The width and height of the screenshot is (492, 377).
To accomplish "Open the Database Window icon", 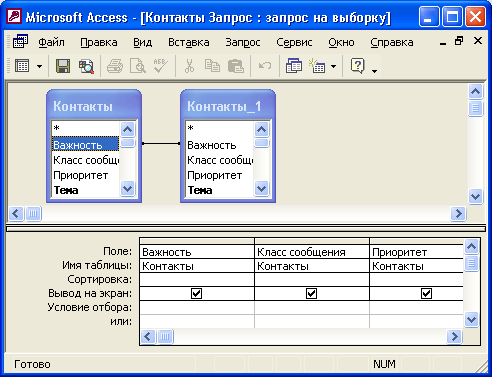I will click(294, 66).
